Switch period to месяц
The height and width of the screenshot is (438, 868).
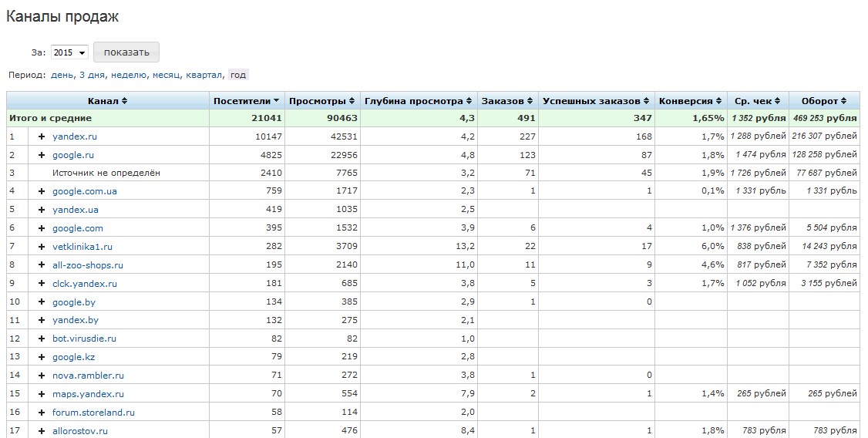tap(166, 75)
